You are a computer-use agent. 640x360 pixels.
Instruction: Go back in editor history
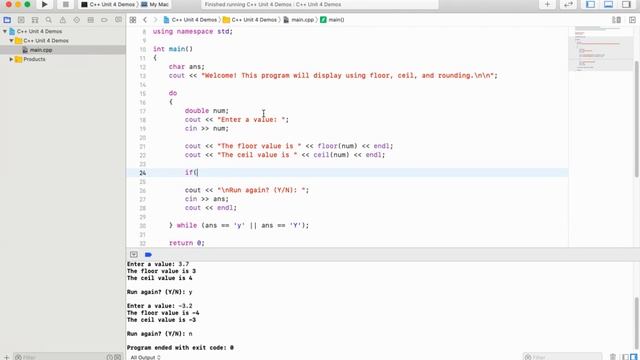coord(145,20)
